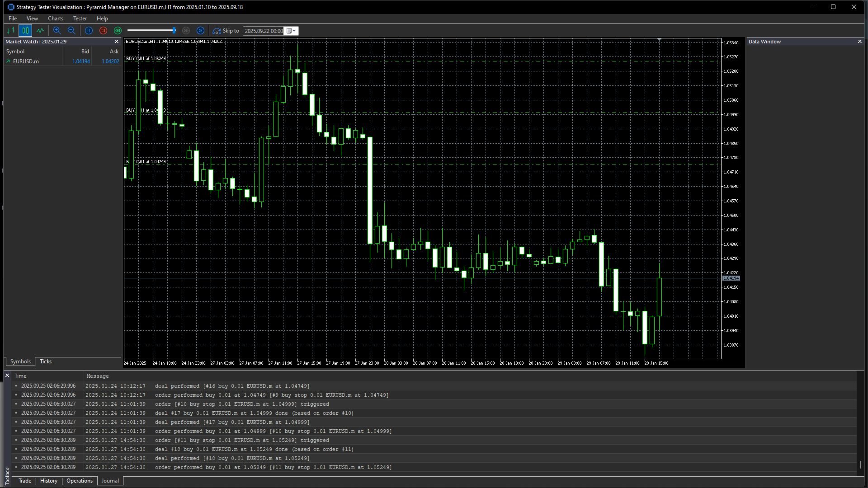
Task: Open the Help menu
Action: pos(102,19)
